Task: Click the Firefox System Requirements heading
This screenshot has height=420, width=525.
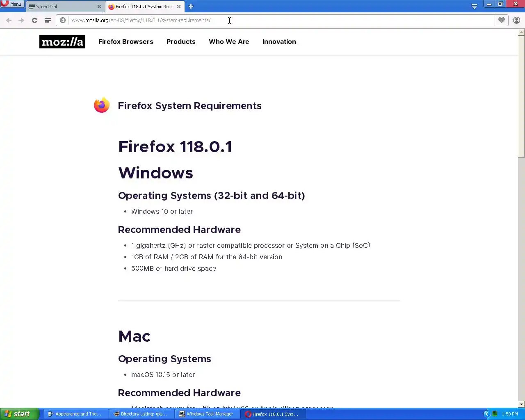Action: (189, 106)
